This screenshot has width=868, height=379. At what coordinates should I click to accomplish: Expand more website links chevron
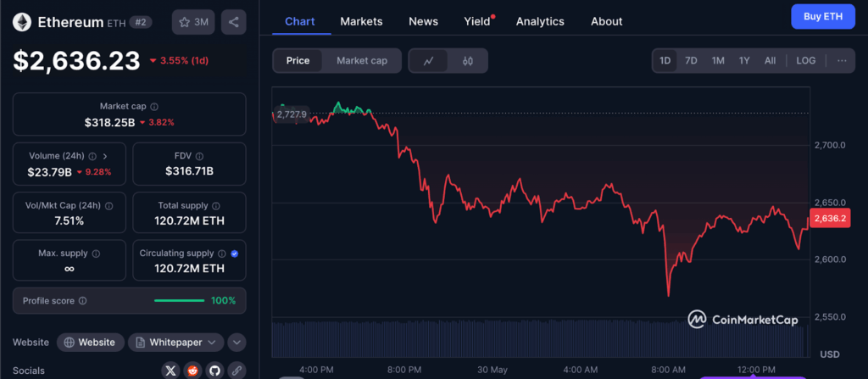tap(237, 343)
